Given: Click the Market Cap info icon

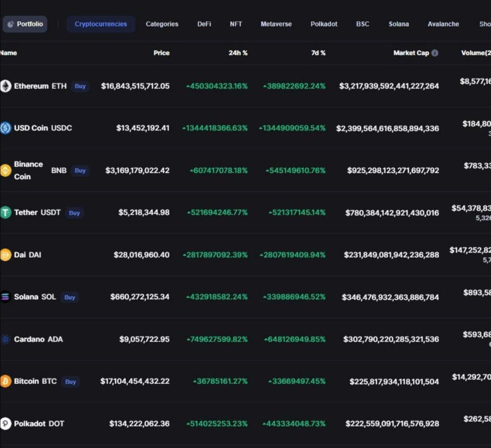Looking at the screenshot, I should [435, 53].
